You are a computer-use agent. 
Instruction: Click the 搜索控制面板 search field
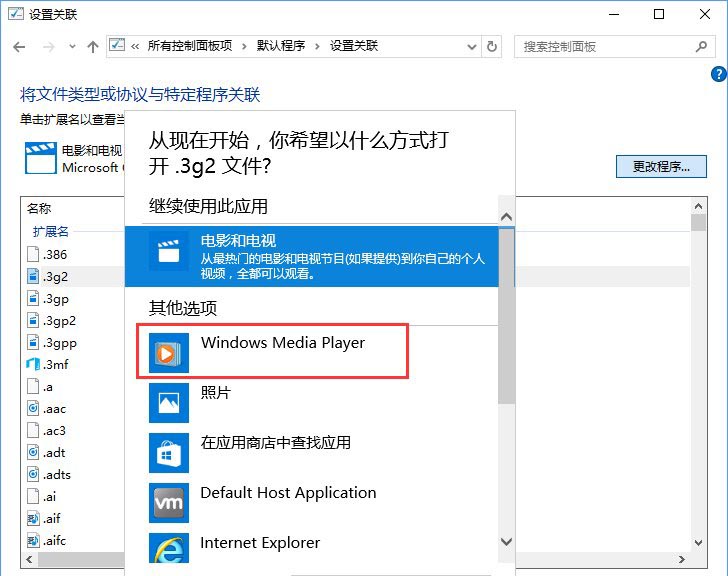606,46
